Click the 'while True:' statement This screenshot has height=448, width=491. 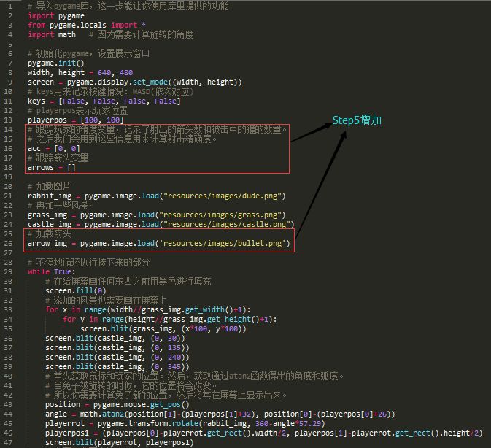pos(50,271)
